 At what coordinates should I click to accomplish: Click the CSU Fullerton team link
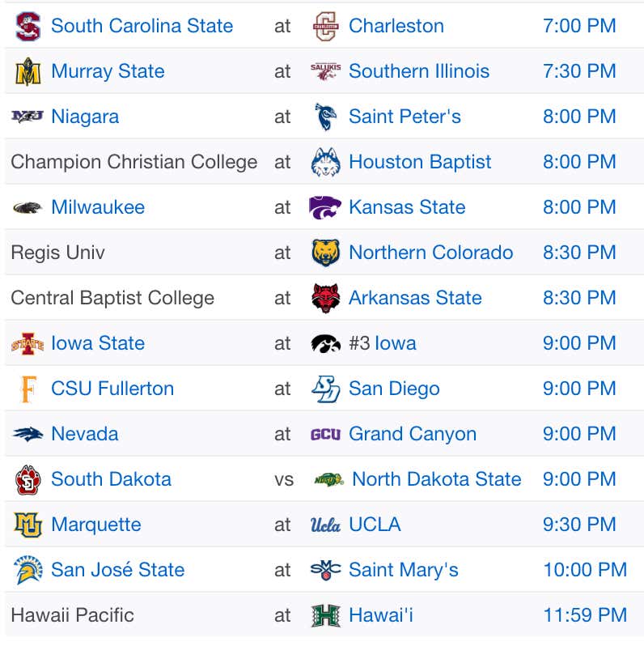(x=112, y=389)
